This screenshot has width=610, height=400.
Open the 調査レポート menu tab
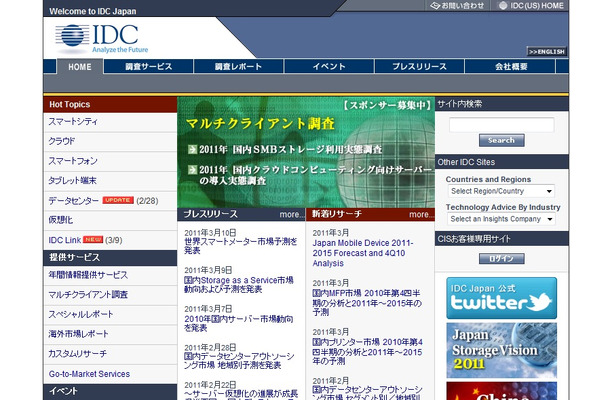click(238, 67)
